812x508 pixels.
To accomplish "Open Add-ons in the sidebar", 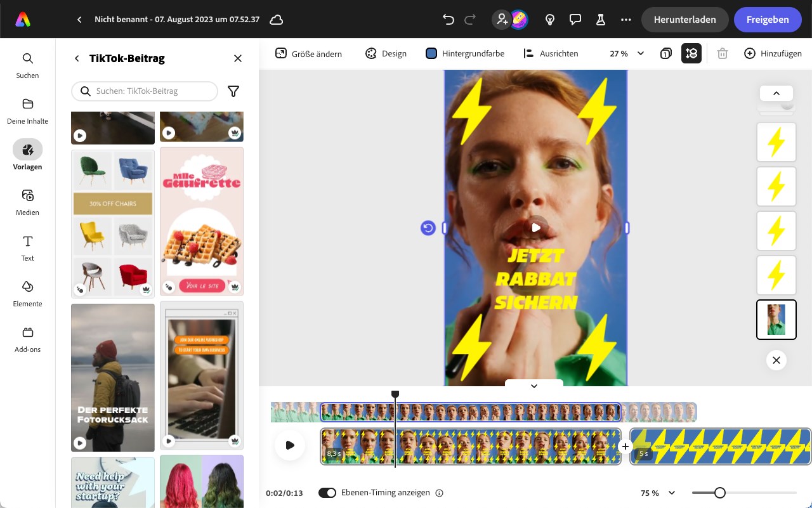I will (27, 339).
